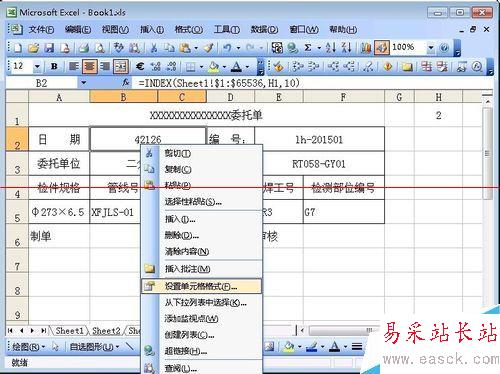Open the 格式(O) menu
The height and width of the screenshot is (374, 500).
point(189,30)
